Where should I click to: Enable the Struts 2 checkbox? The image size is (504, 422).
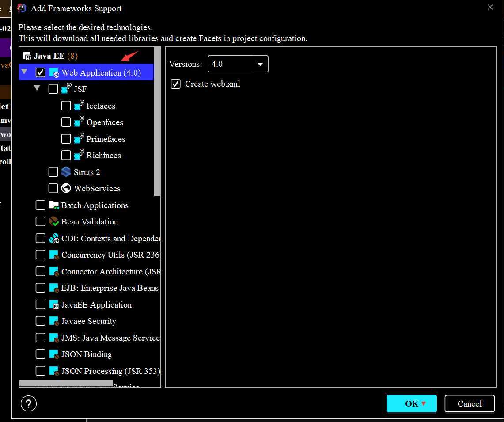tap(53, 172)
